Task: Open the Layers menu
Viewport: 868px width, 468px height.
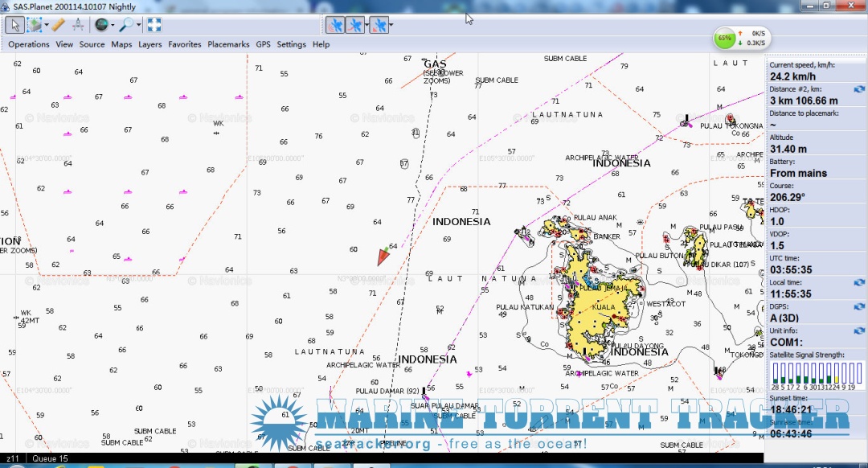Action: point(150,44)
